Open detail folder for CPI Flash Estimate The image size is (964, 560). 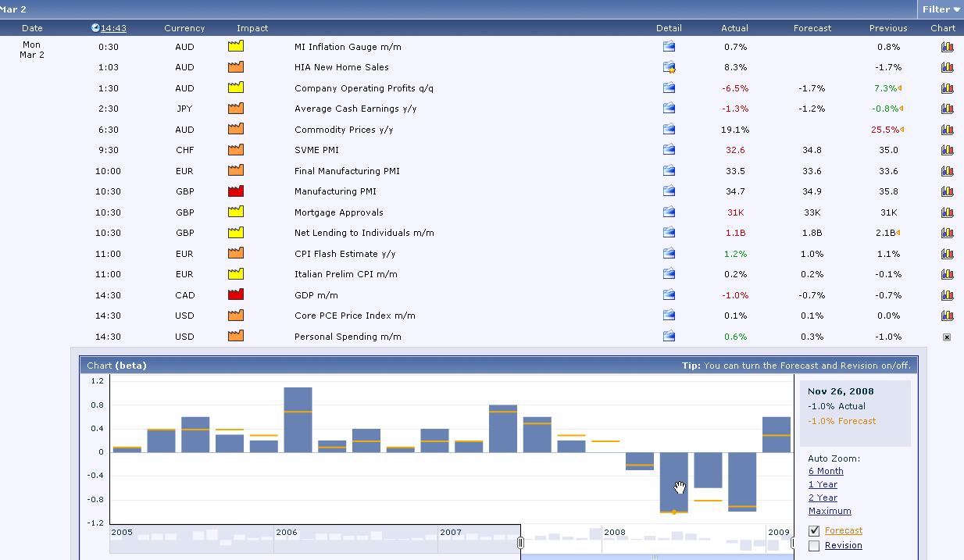[669, 254]
